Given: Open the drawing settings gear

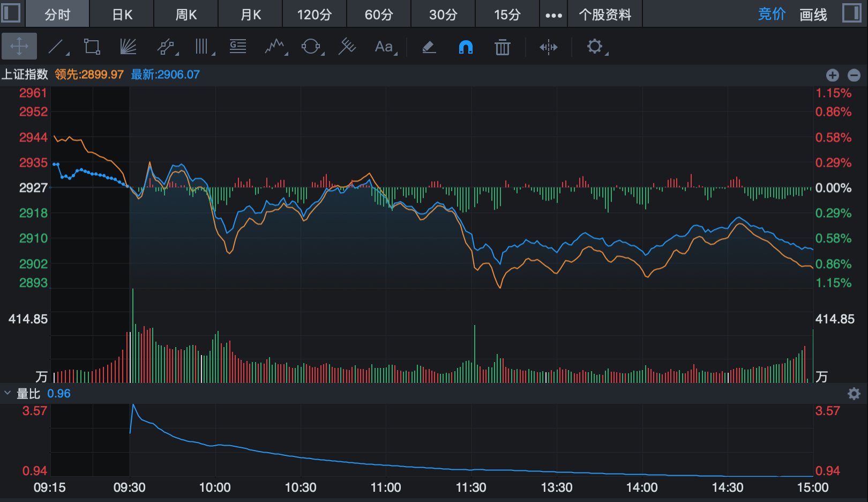Looking at the screenshot, I should (x=594, y=46).
